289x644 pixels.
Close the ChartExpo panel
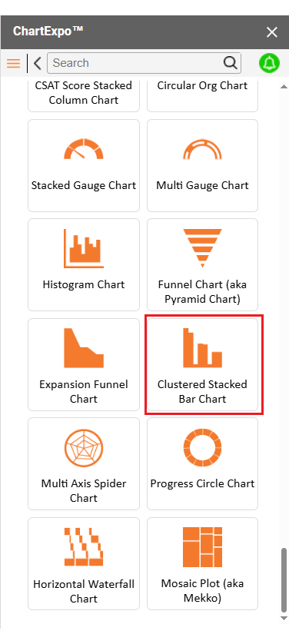pyautogui.click(x=272, y=32)
